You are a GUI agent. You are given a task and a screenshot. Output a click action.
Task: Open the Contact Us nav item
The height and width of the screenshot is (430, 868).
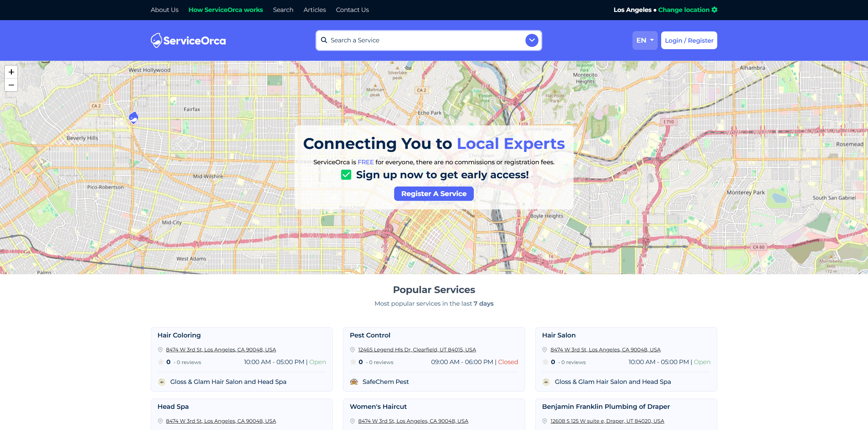352,10
